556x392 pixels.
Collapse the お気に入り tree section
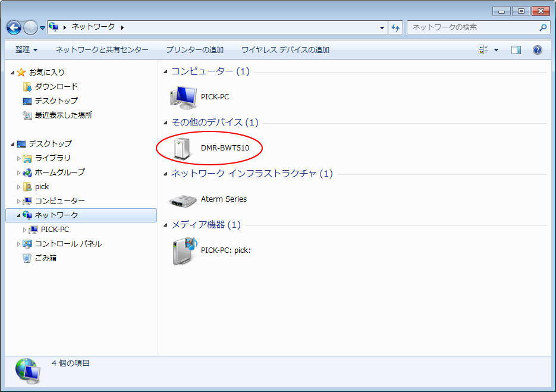[12, 73]
